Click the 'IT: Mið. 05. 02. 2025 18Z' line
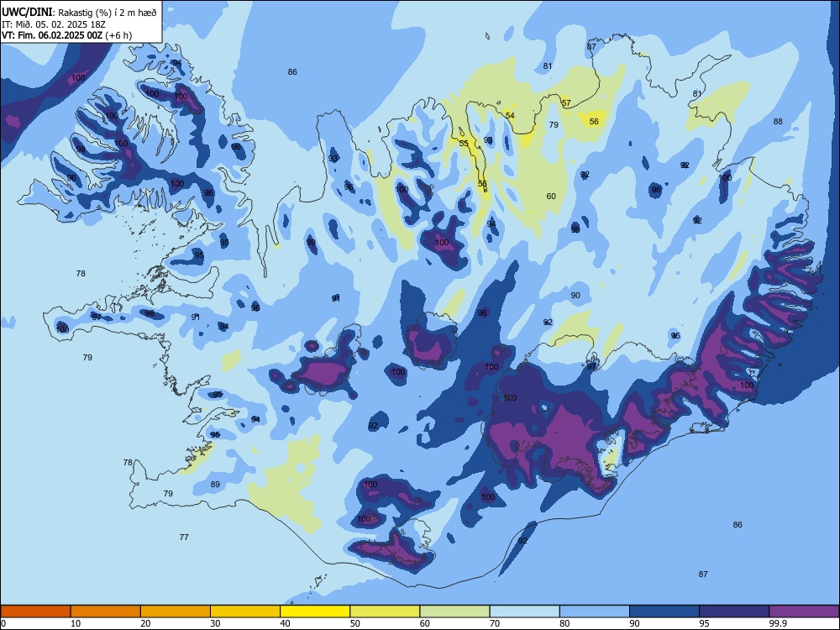This screenshot has width=840, height=630. tap(54, 24)
